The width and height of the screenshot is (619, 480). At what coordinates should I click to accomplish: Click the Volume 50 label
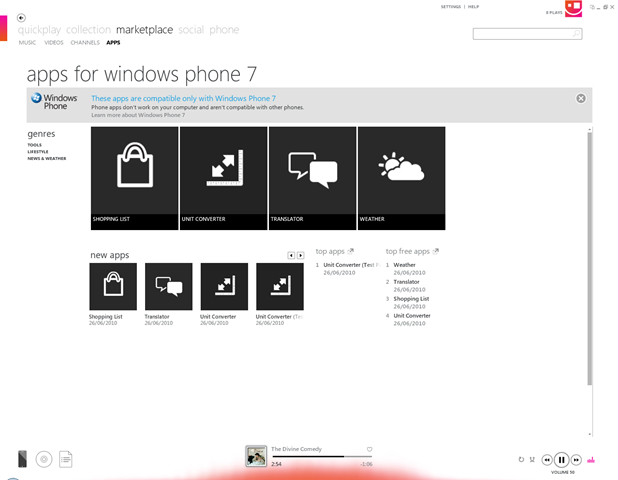[x=563, y=472]
